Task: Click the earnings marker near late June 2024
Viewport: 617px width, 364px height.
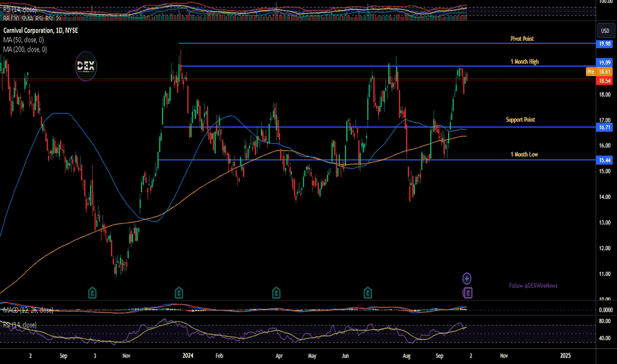Action: pos(367,293)
